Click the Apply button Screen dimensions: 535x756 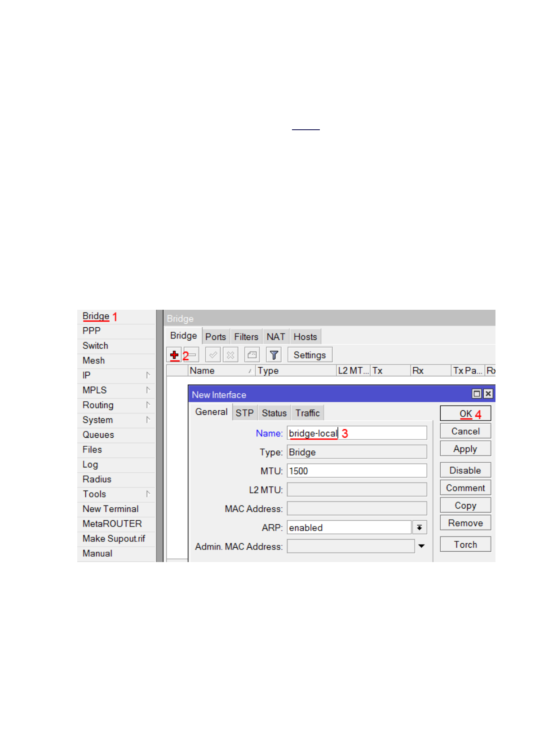[465, 449]
